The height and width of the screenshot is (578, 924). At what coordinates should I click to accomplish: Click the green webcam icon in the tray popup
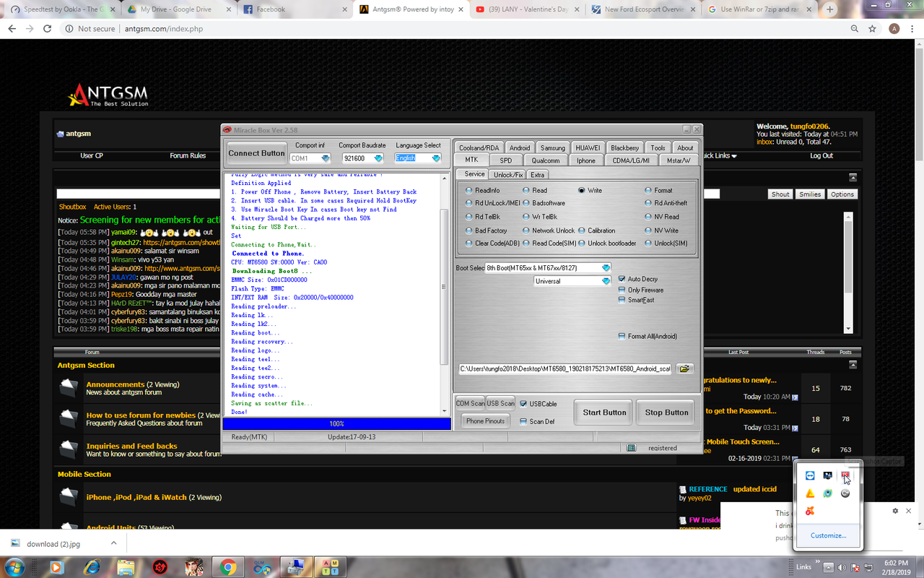pos(828,493)
